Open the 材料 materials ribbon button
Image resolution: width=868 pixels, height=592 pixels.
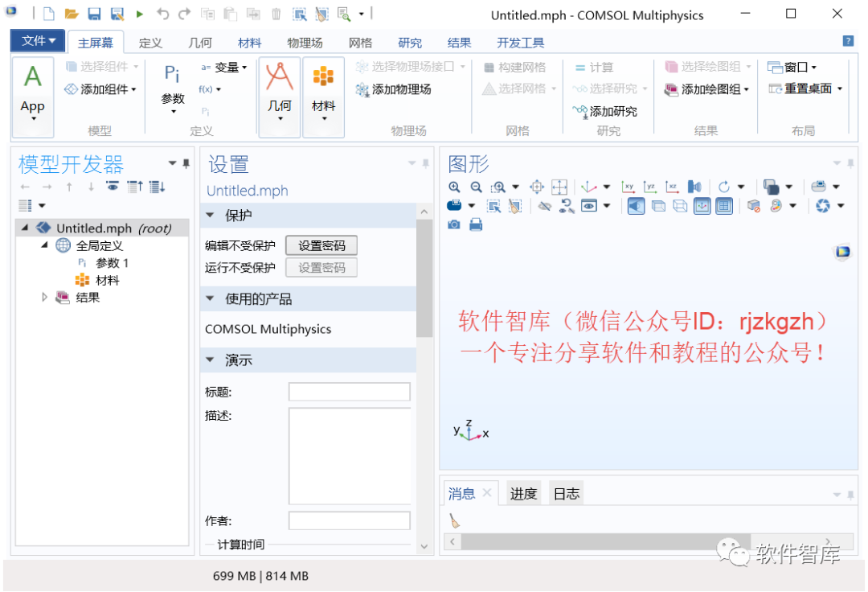pyautogui.click(x=324, y=97)
